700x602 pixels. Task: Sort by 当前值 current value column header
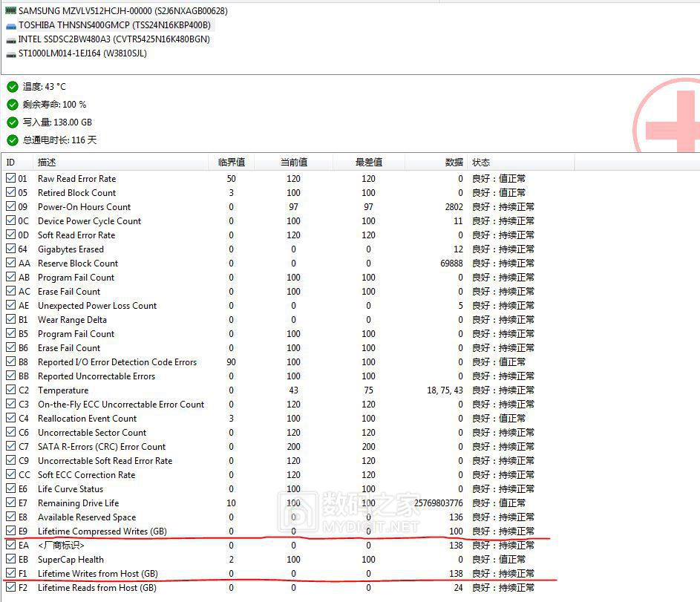click(x=294, y=163)
